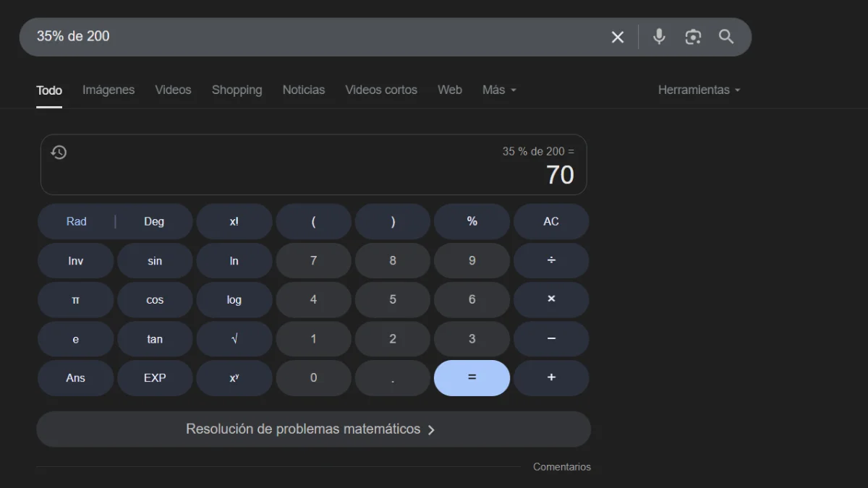The width and height of the screenshot is (868, 488).
Task: Switch calculator to Rad mode
Action: (x=76, y=222)
